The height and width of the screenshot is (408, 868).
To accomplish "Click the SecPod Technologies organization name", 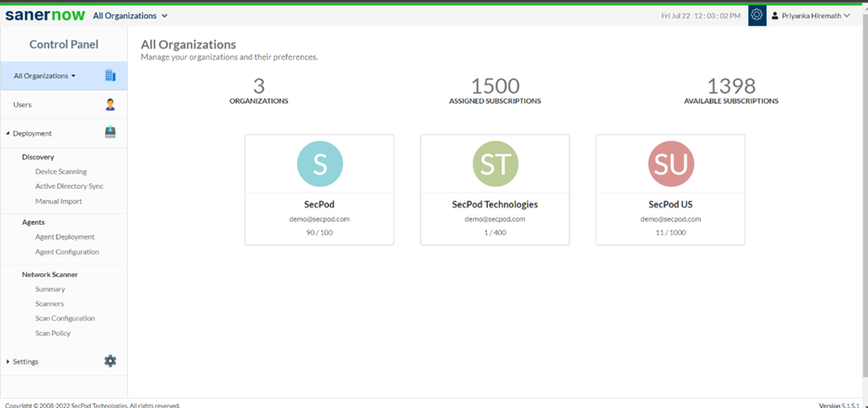I will pyautogui.click(x=495, y=204).
